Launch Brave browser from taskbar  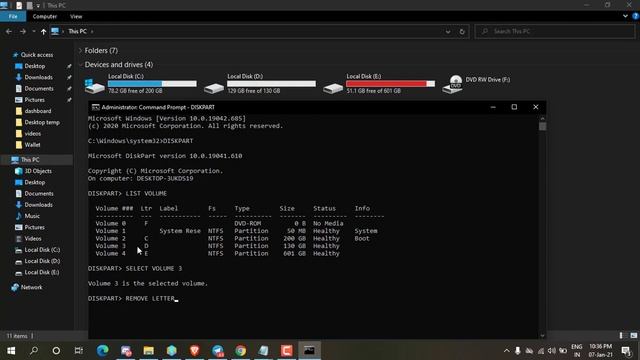click(x=195, y=350)
